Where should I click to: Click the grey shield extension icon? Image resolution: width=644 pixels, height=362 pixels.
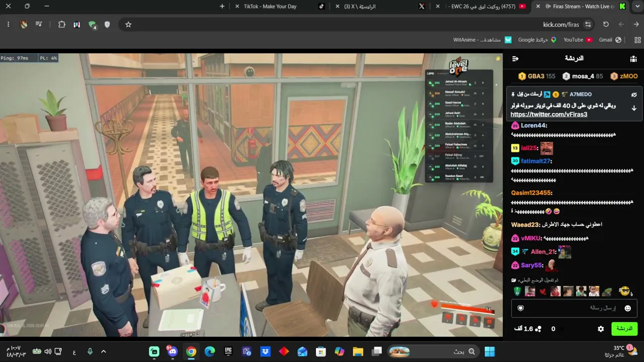(107, 24)
